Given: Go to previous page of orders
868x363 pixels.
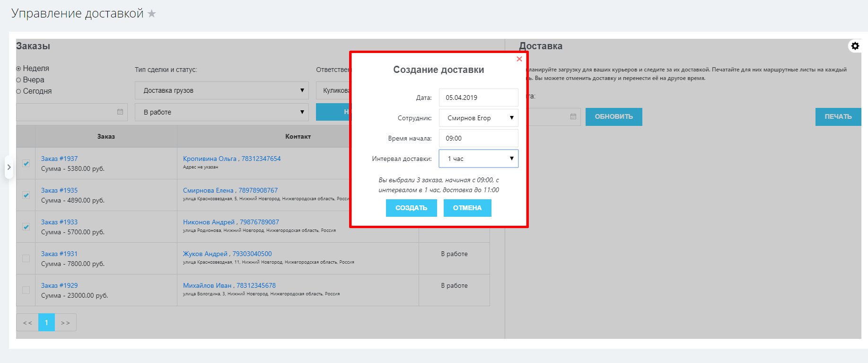Looking at the screenshot, I should pos(27,323).
